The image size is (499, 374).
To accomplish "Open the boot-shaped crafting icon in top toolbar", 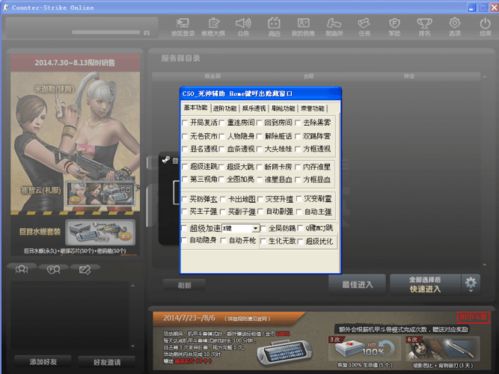I will point(334,23).
